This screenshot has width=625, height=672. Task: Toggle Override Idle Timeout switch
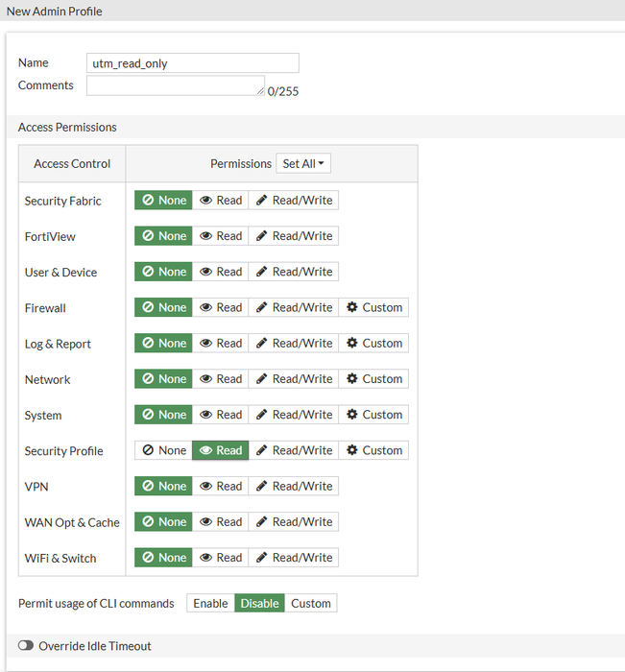point(26,646)
